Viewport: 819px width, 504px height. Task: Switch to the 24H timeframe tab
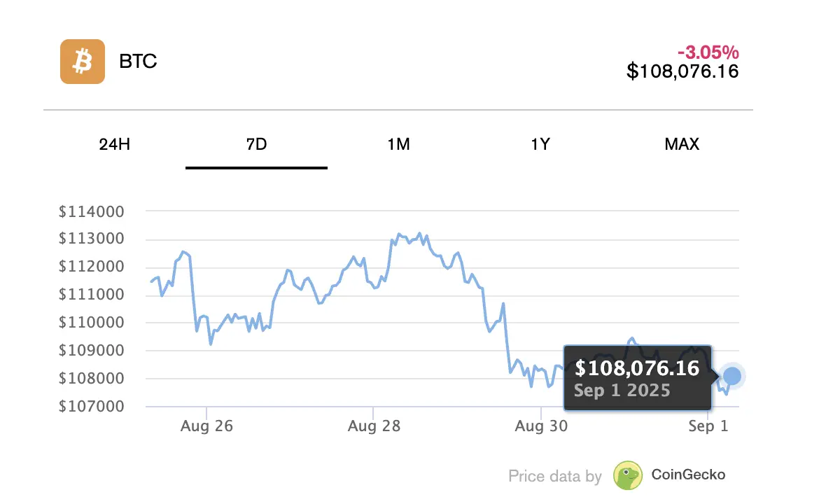click(115, 145)
